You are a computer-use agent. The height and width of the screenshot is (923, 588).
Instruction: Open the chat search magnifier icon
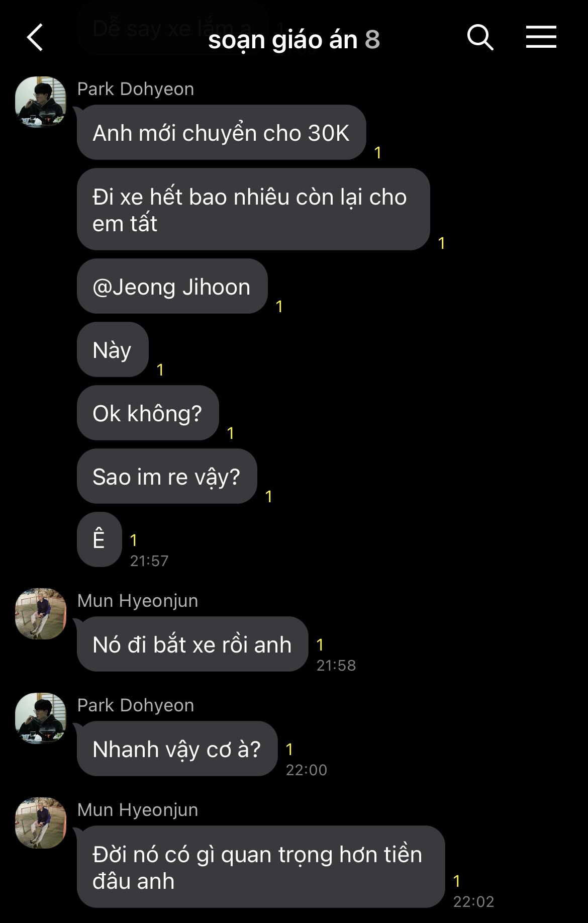480,37
